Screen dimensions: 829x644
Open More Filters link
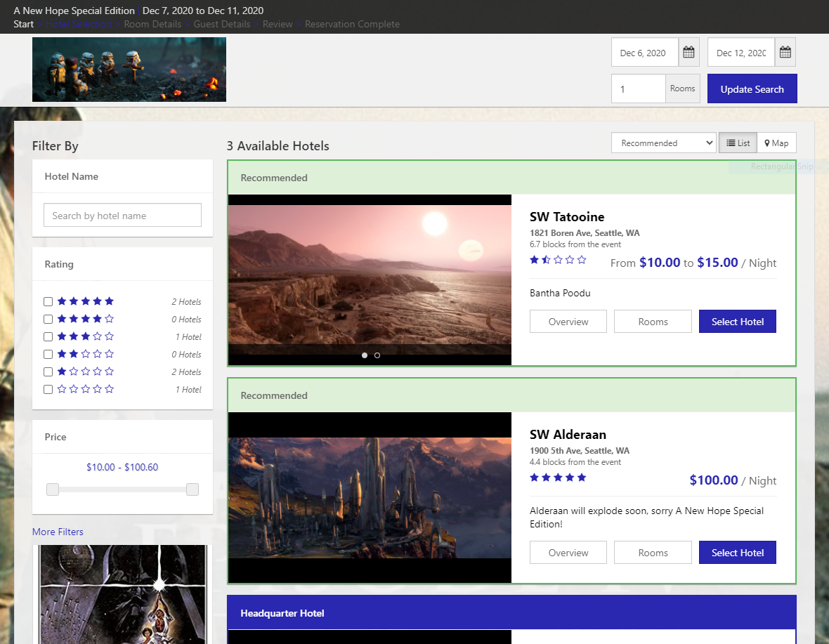58,532
